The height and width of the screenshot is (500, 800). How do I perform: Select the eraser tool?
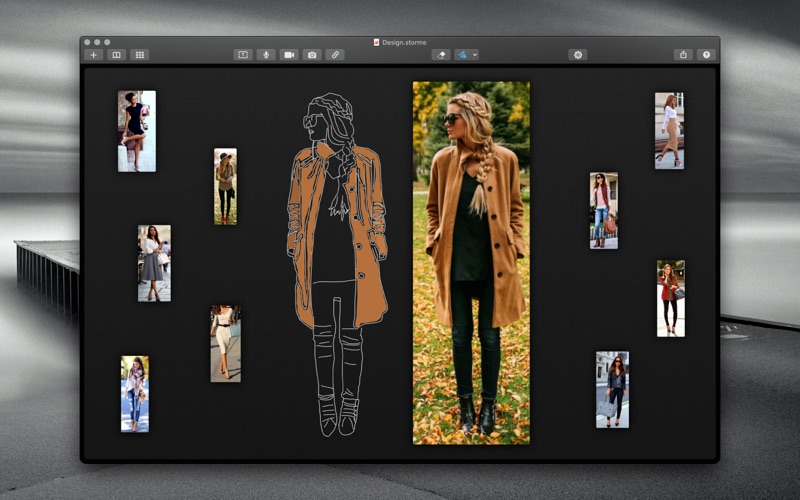(441, 55)
